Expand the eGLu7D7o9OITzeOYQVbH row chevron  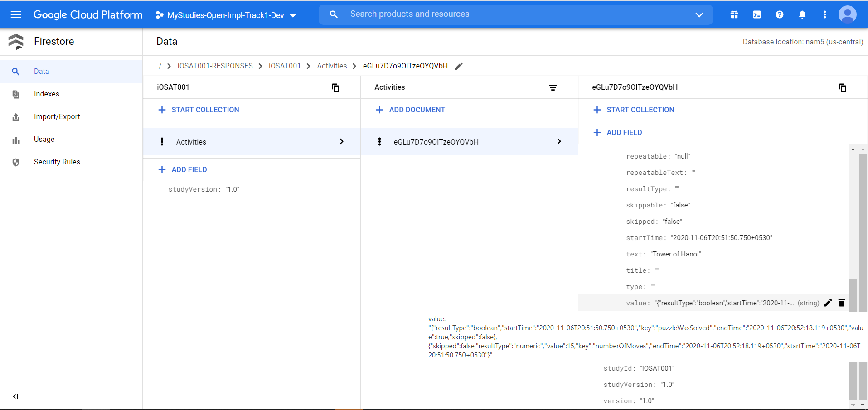point(559,142)
